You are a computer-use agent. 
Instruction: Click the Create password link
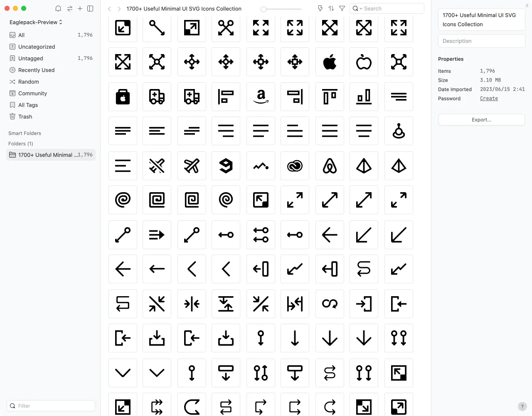[x=489, y=99]
